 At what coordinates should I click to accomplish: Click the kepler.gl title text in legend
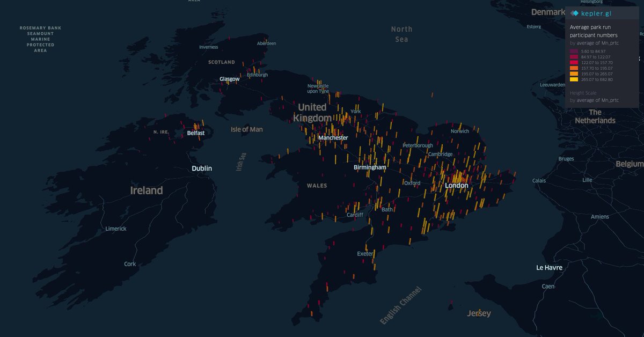click(597, 13)
